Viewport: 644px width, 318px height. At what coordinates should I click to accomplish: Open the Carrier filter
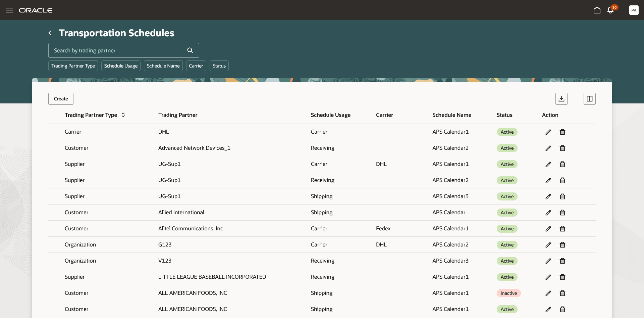pyautogui.click(x=196, y=65)
